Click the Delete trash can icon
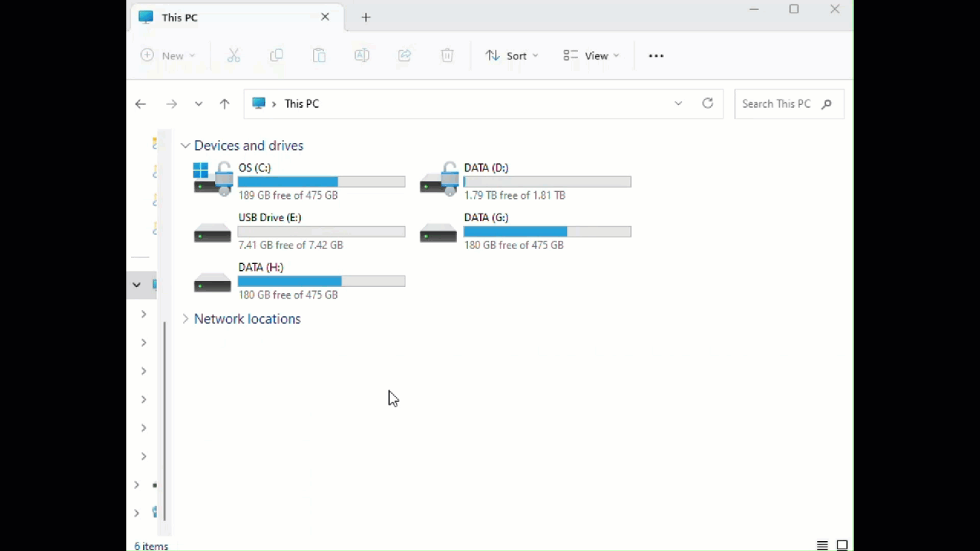Viewport: 980px width, 551px height. [447, 56]
